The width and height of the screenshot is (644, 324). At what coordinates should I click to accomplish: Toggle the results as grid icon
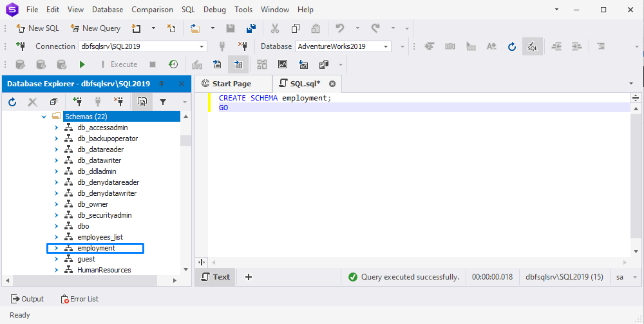point(238,64)
